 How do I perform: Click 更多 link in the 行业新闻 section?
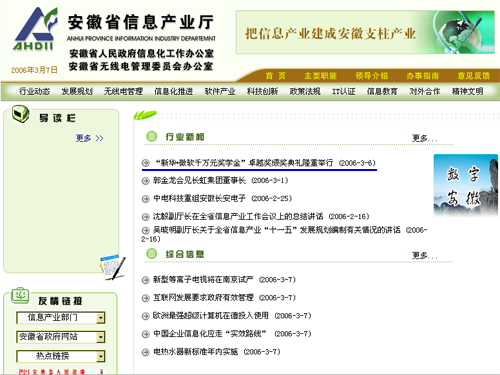(x=424, y=138)
